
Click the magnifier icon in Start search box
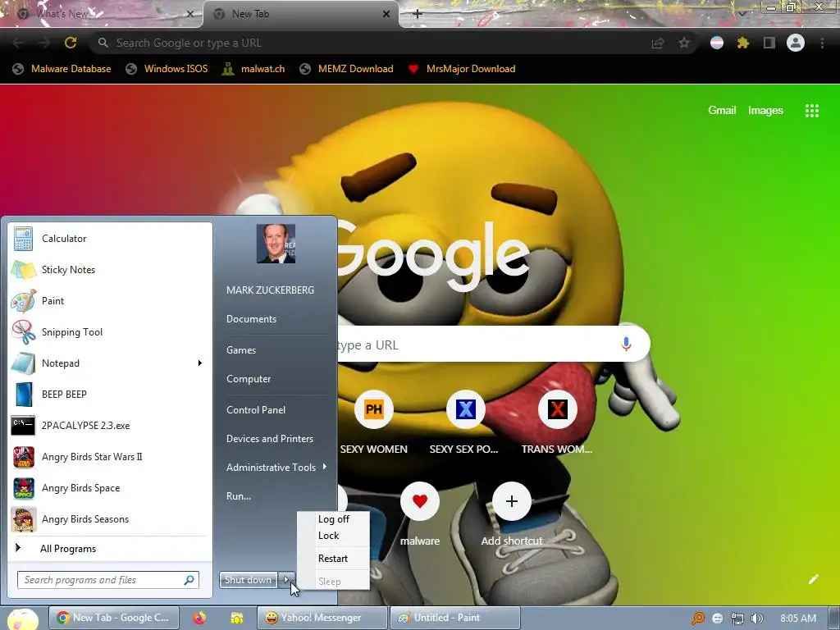coord(189,580)
